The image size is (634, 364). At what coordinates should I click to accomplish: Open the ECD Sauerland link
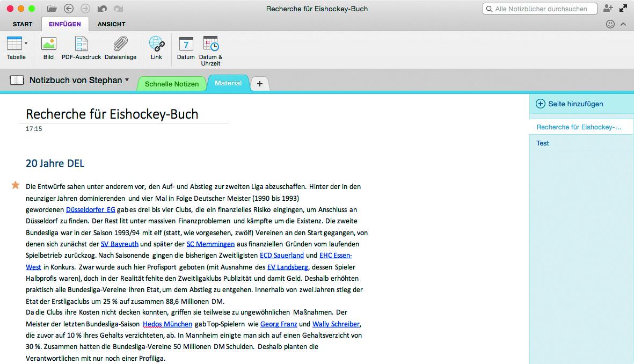[x=282, y=255]
